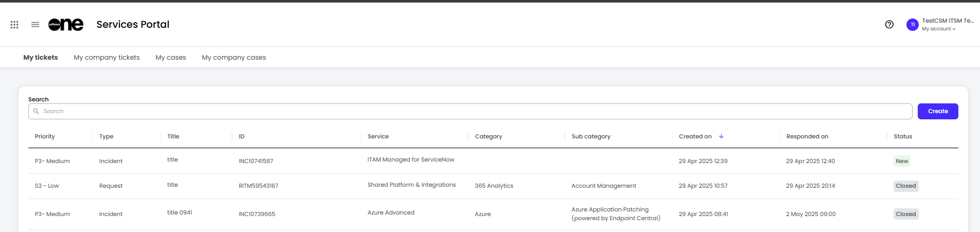The width and height of the screenshot is (980, 232).
Task: Toggle Created on sort arrow
Action: coord(721,136)
